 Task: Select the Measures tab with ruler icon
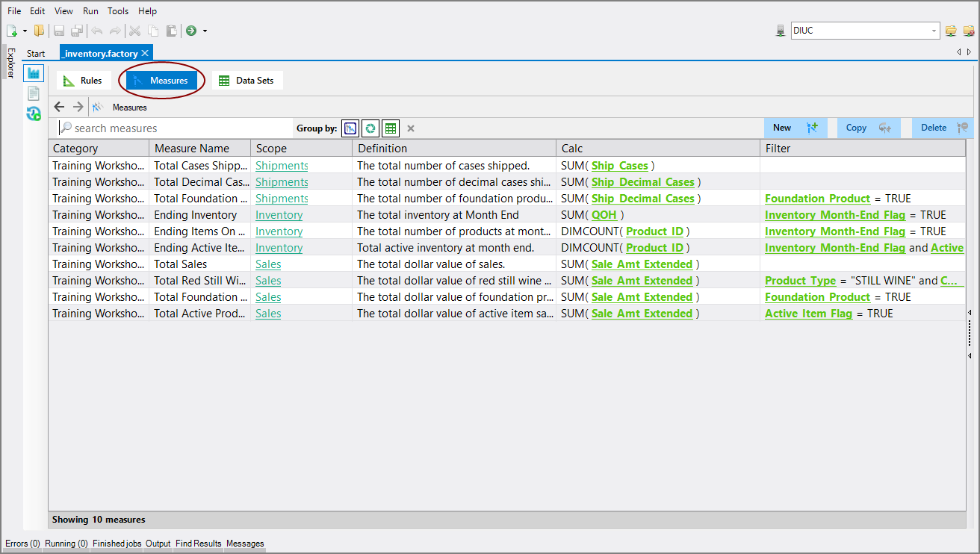coord(161,80)
